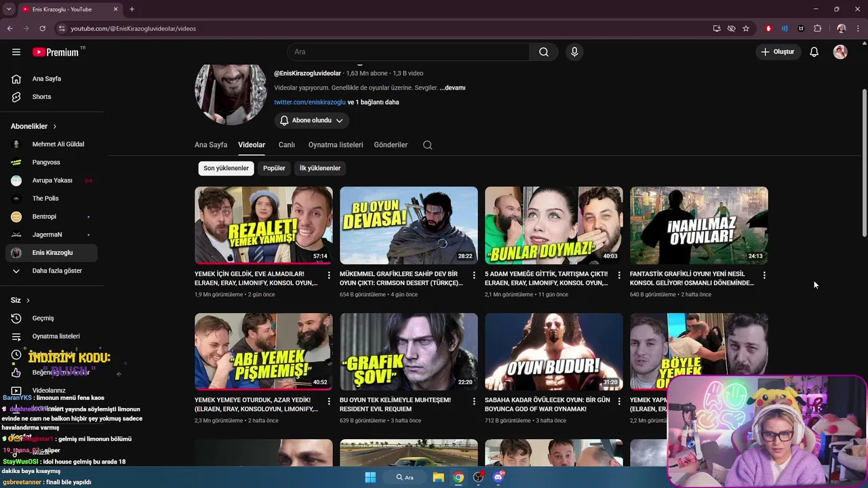
Task: Click the page vertical scrollbar
Action: pyautogui.click(x=864, y=163)
